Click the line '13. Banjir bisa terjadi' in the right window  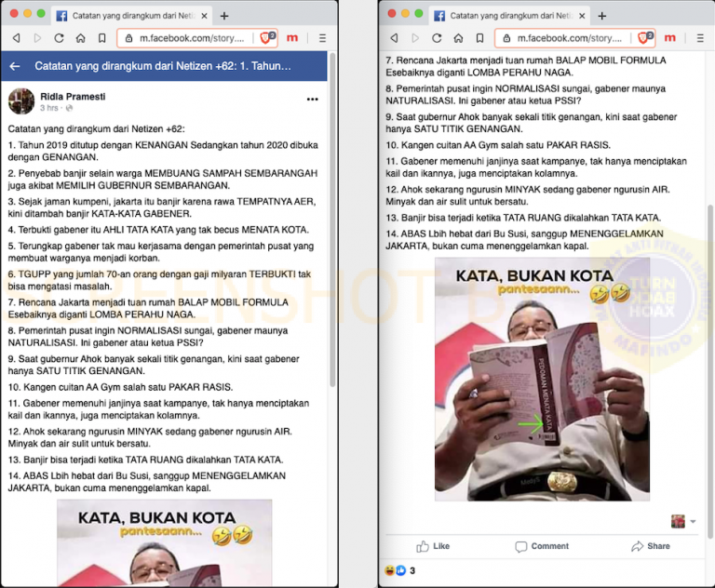[x=523, y=218]
